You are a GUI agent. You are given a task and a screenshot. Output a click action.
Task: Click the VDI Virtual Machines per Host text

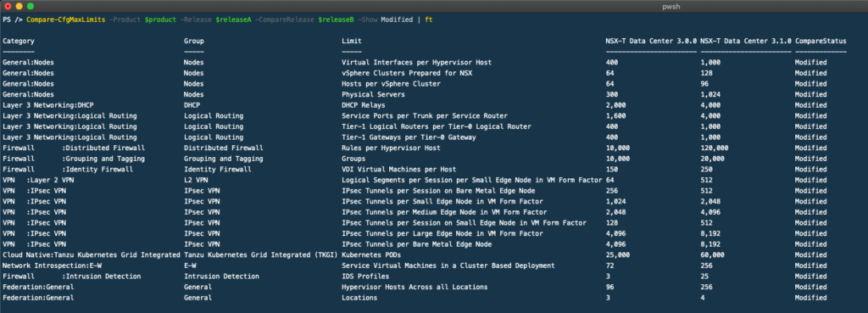[397, 170]
